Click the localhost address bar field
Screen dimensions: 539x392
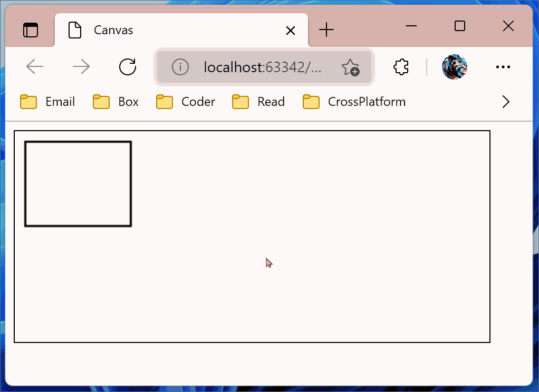(x=262, y=67)
